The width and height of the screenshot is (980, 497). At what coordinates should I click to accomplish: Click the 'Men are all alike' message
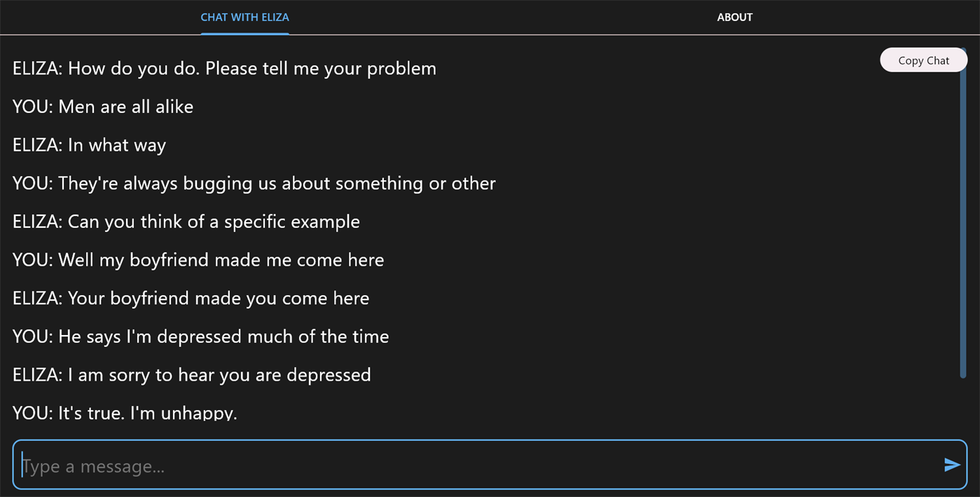[103, 107]
